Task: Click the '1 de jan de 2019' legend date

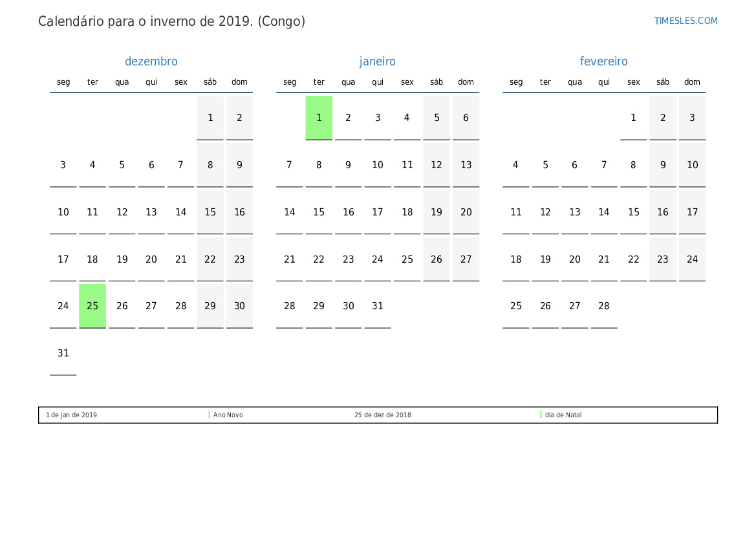Action: [71, 415]
